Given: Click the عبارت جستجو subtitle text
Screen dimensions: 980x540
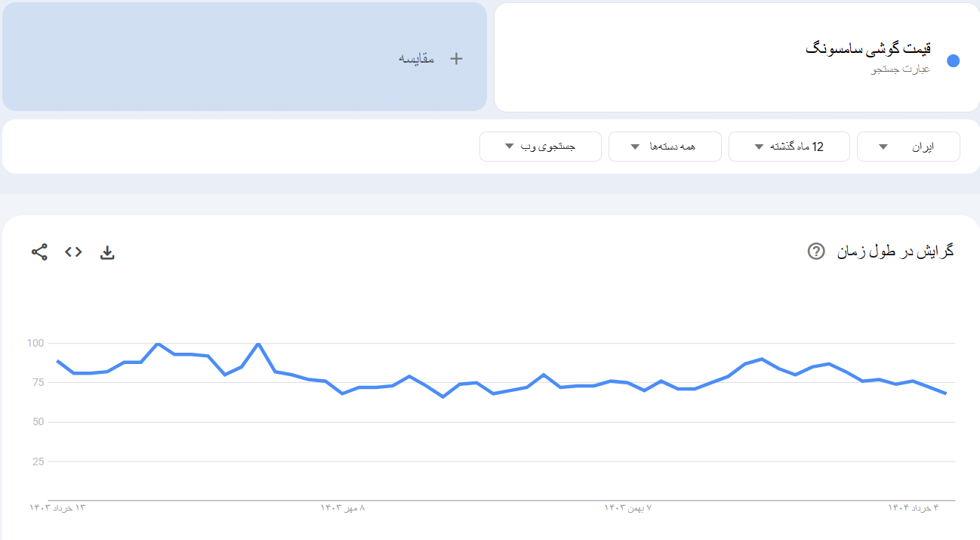Looking at the screenshot, I should point(901,69).
